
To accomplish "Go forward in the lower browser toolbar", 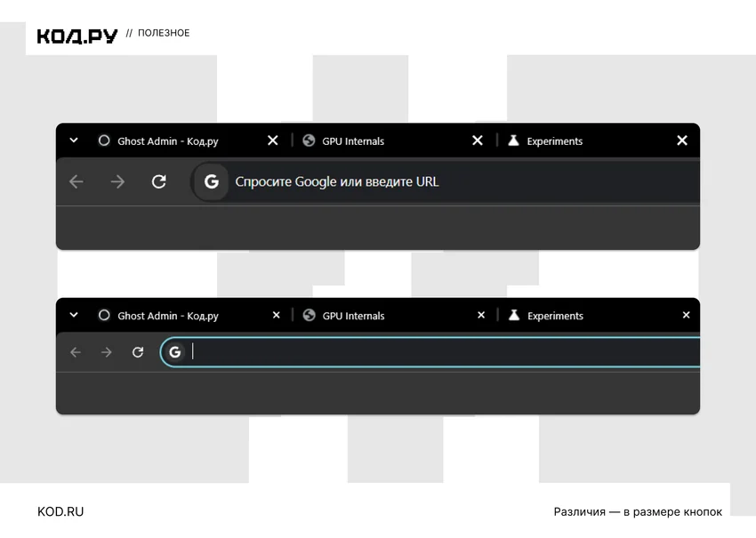I will point(107,352).
